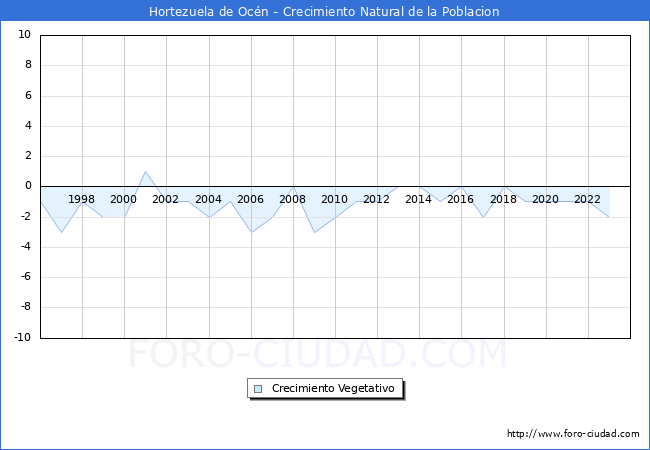Select the 2022 year label

click(588, 199)
